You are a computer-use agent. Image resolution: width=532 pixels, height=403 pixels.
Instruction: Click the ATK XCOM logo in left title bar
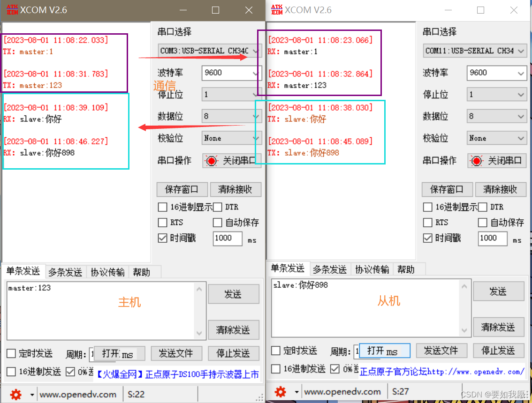point(12,9)
